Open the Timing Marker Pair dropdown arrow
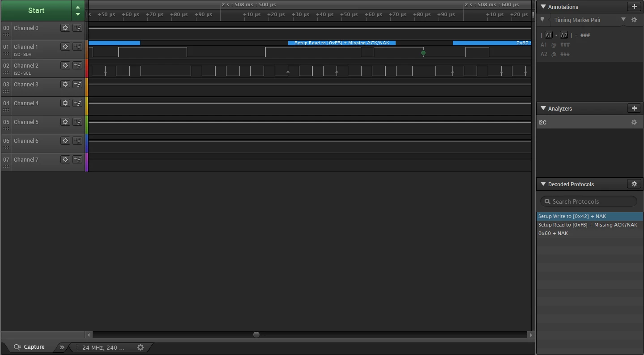This screenshot has height=355, width=644. click(623, 20)
